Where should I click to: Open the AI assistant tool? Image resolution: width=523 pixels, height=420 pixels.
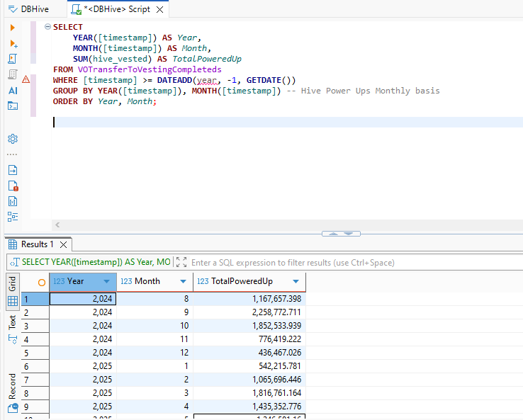click(13, 91)
